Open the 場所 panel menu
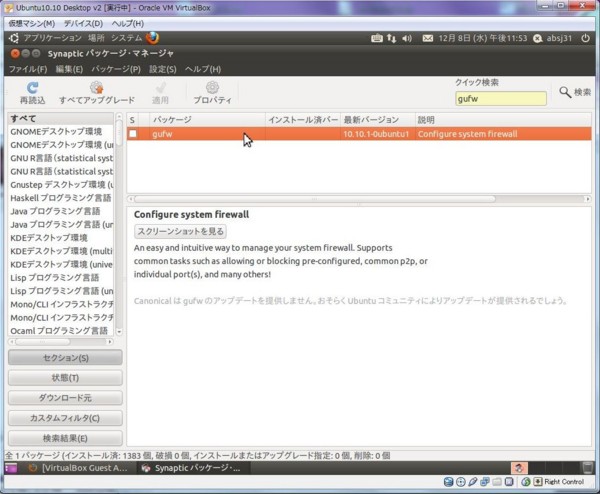Screen dimensions: 600x494 click(96, 38)
